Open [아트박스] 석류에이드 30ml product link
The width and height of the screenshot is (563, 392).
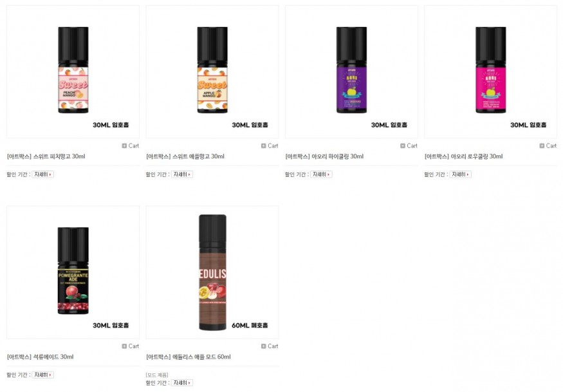click(x=40, y=357)
